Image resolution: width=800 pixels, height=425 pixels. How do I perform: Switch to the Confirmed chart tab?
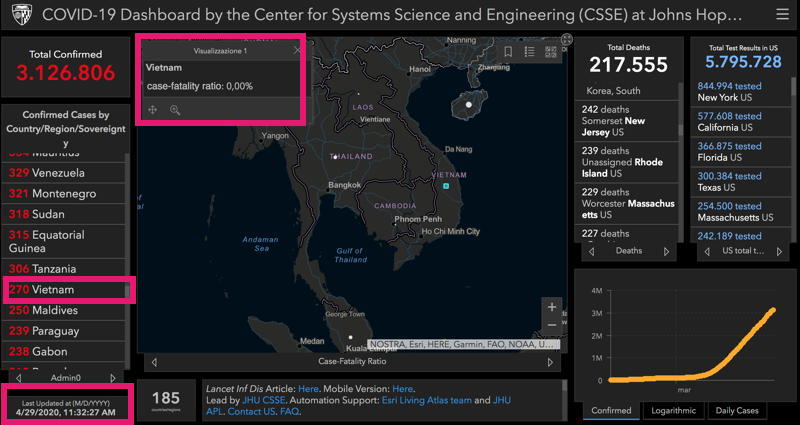click(611, 411)
